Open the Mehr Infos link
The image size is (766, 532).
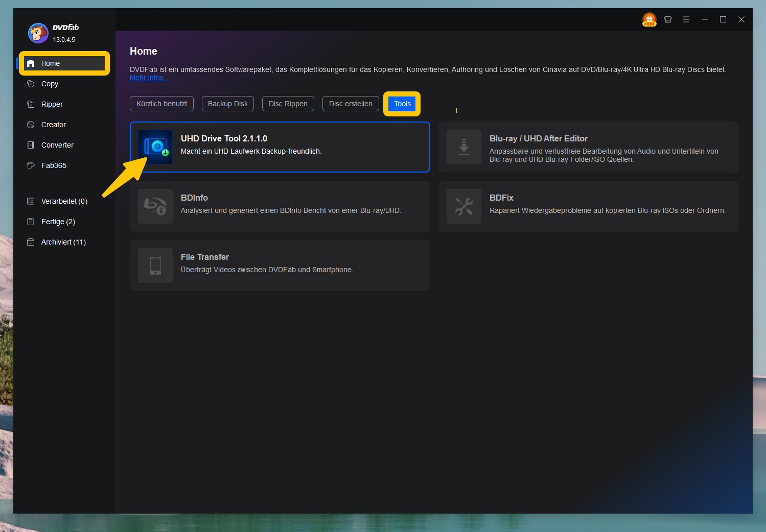(x=149, y=78)
